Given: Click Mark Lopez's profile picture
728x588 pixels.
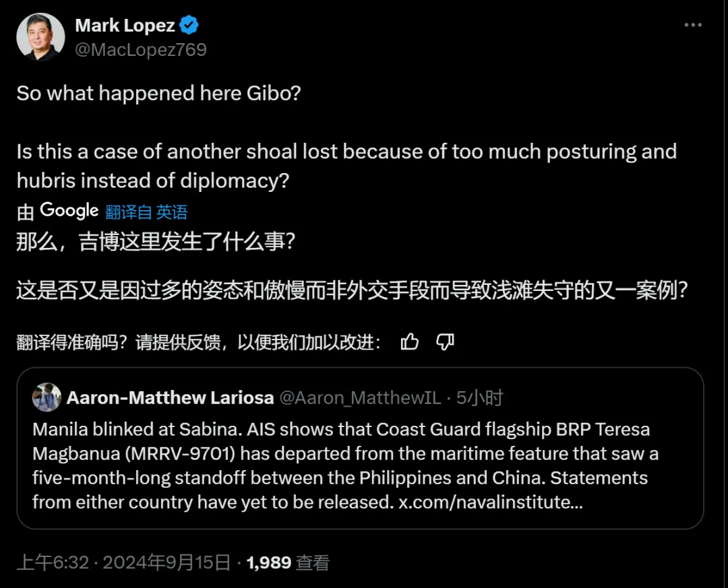Looking at the screenshot, I should coord(40,37).
